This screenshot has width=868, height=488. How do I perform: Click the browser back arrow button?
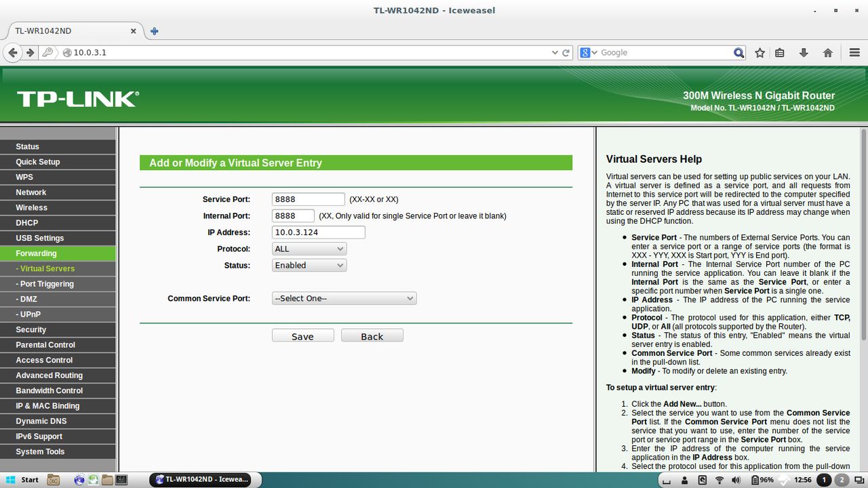coord(13,52)
